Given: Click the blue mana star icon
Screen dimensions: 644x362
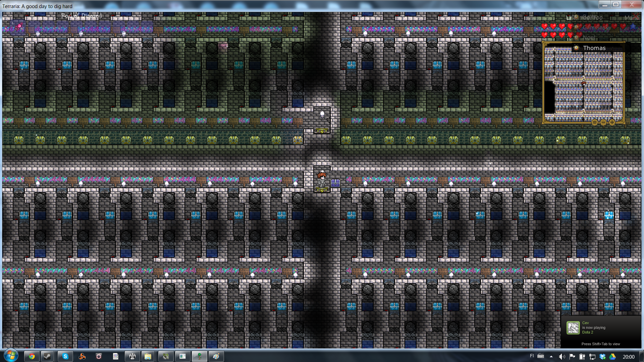Looking at the screenshot, I should click(633, 26).
